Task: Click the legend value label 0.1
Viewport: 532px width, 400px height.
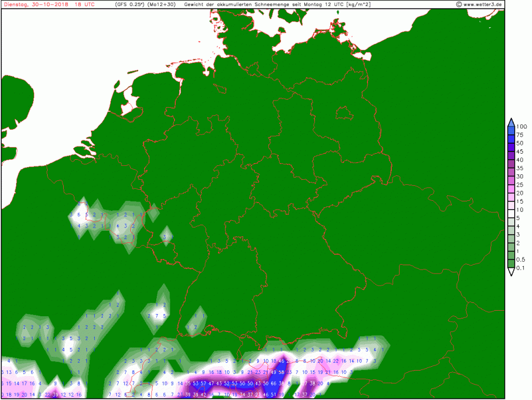Action: 521,269
